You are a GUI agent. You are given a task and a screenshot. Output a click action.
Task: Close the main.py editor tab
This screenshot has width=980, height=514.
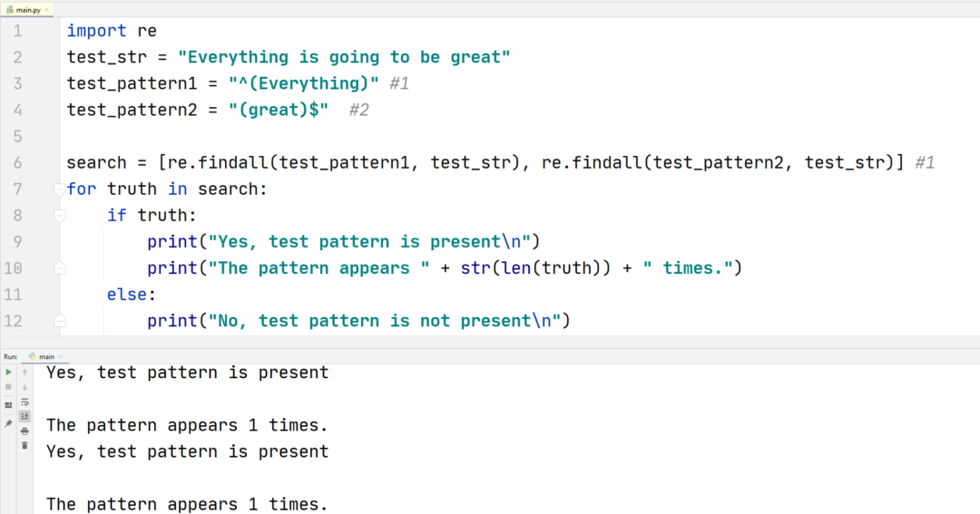tap(47, 10)
